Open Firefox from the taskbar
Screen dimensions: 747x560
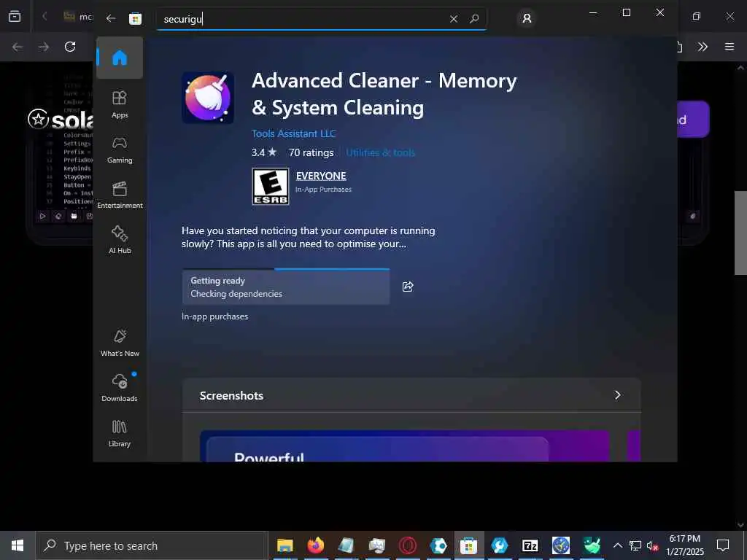[315, 545]
